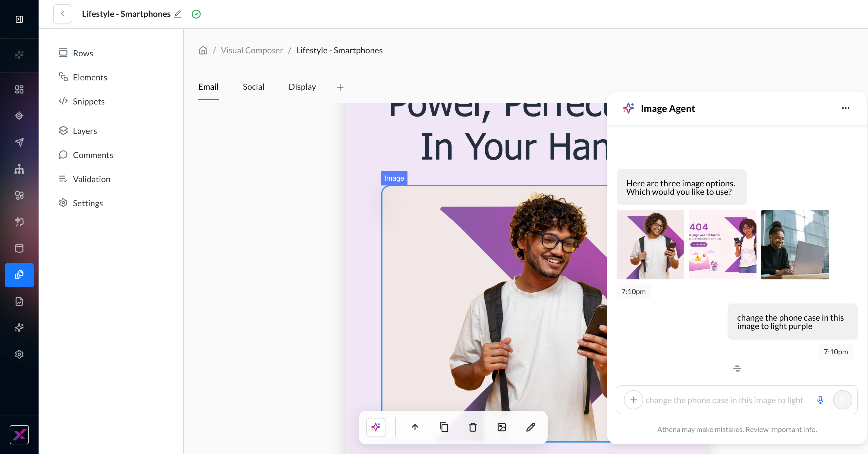Edit the title with the pencil icon
The width and height of the screenshot is (868, 454).
tap(178, 14)
